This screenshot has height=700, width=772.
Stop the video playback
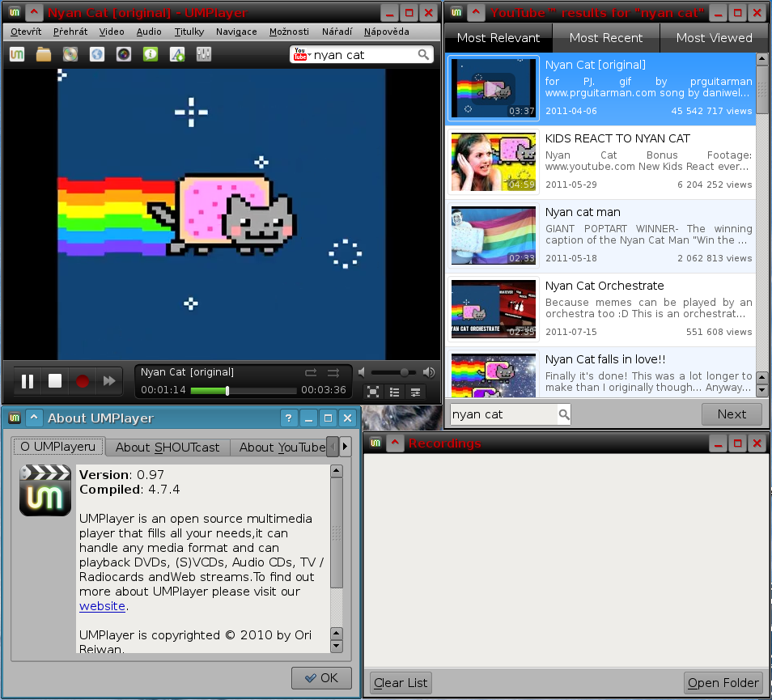click(55, 381)
